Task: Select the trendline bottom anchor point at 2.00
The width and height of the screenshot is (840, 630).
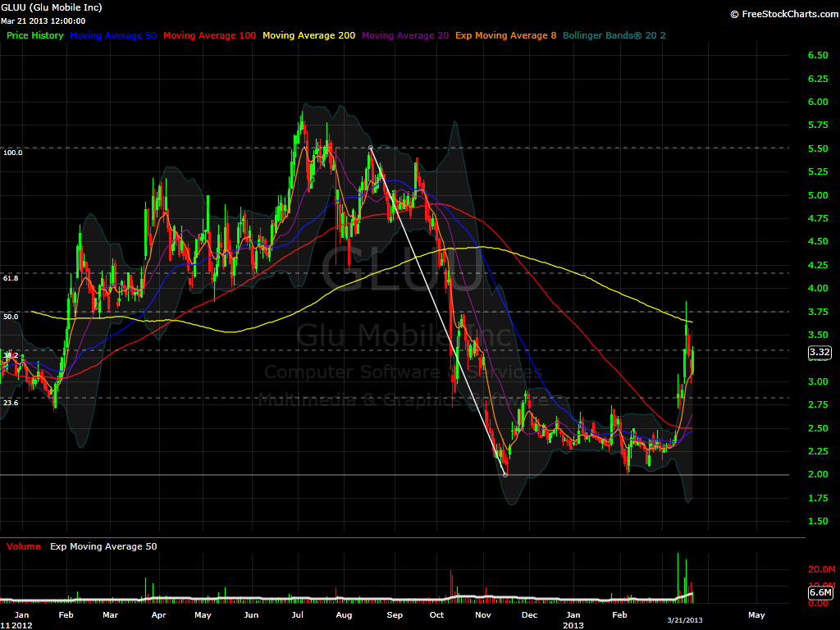Action: tap(504, 475)
